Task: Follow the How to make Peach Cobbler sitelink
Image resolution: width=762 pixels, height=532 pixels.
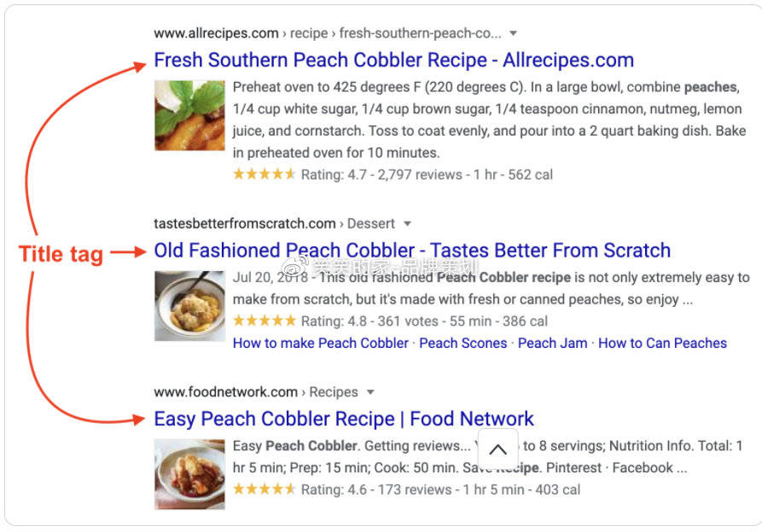Action: (321, 344)
